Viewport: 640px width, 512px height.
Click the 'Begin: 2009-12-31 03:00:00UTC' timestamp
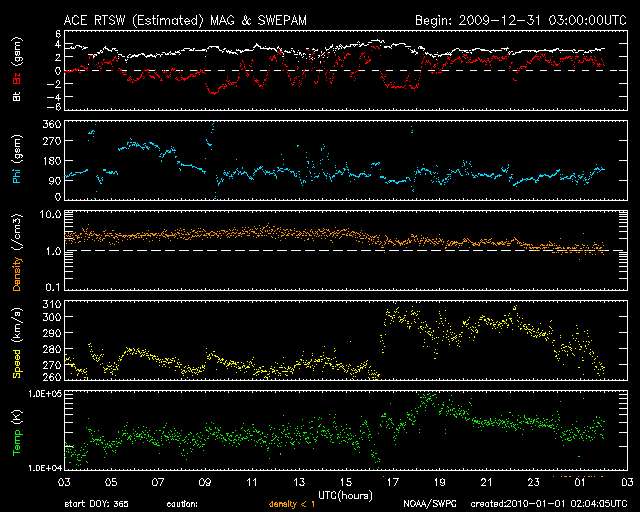(x=521, y=20)
